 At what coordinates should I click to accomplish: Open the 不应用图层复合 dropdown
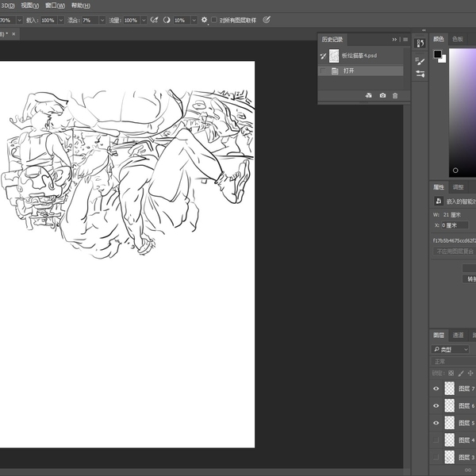click(x=454, y=251)
